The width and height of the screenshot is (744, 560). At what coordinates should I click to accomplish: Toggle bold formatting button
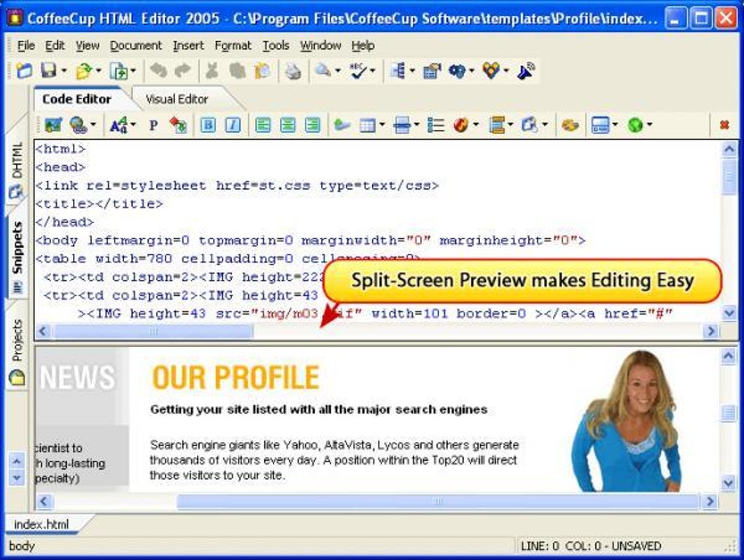click(208, 125)
